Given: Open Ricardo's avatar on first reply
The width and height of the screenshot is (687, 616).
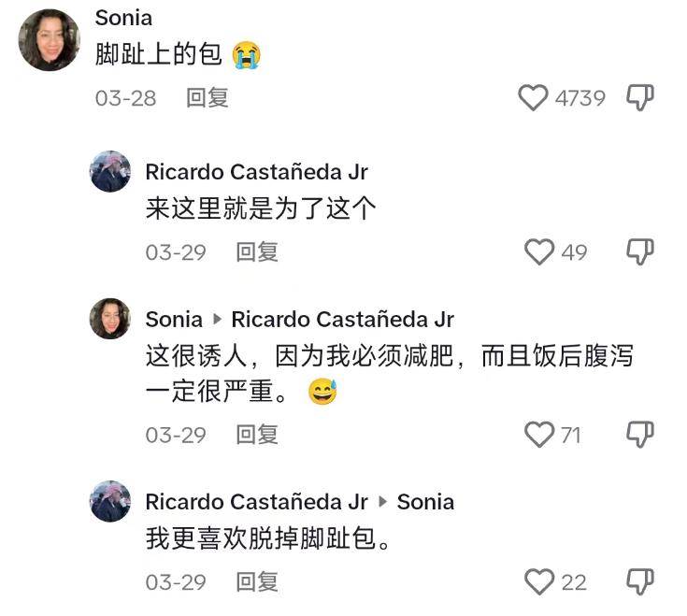Looking at the screenshot, I should [x=110, y=171].
